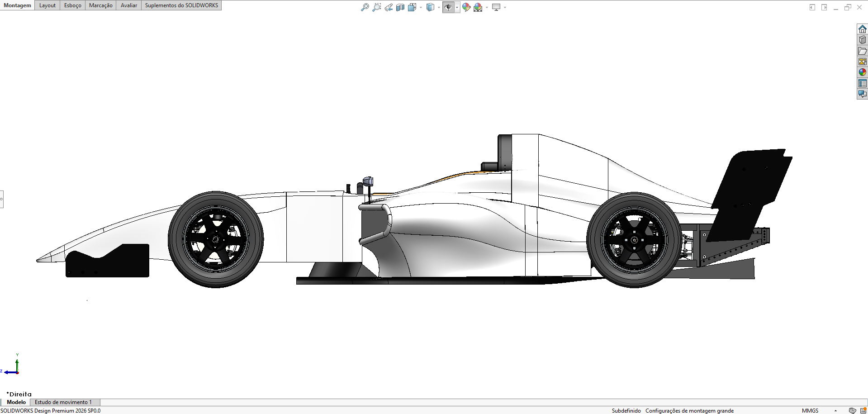The image size is (868, 414).
Task: Collapse left panel arrow button
Action: point(812,7)
